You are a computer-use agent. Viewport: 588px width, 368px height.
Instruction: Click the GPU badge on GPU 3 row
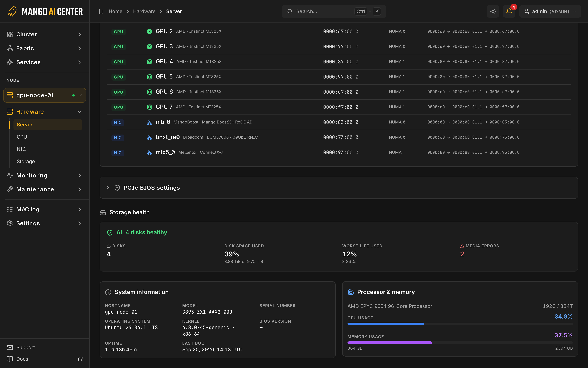[x=119, y=47]
